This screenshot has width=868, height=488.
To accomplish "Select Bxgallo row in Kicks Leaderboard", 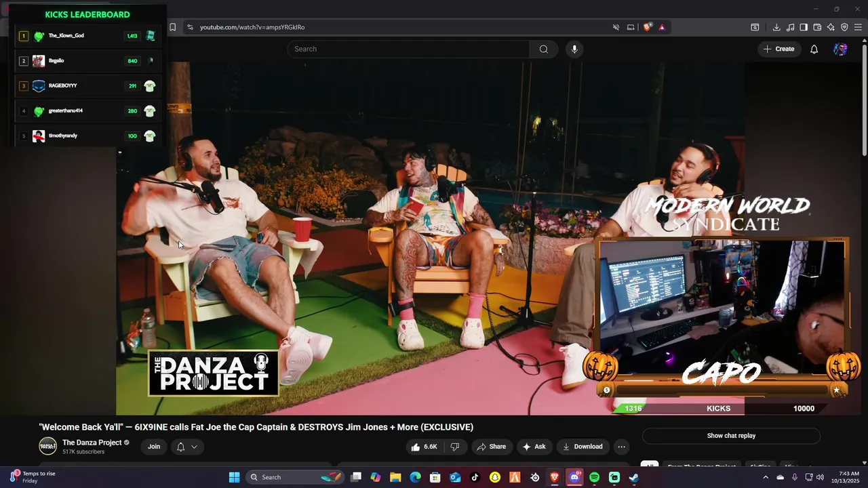I will click(87, 61).
